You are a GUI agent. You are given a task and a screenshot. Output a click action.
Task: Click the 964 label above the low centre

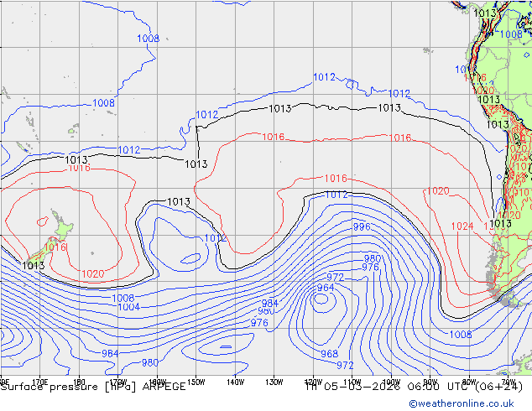click(326, 288)
